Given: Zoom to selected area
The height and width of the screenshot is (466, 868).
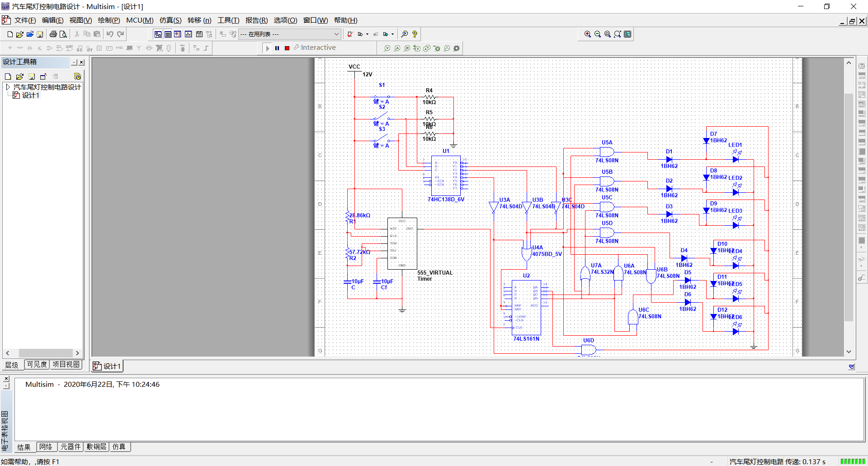Looking at the screenshot, I should coord(607,34).
